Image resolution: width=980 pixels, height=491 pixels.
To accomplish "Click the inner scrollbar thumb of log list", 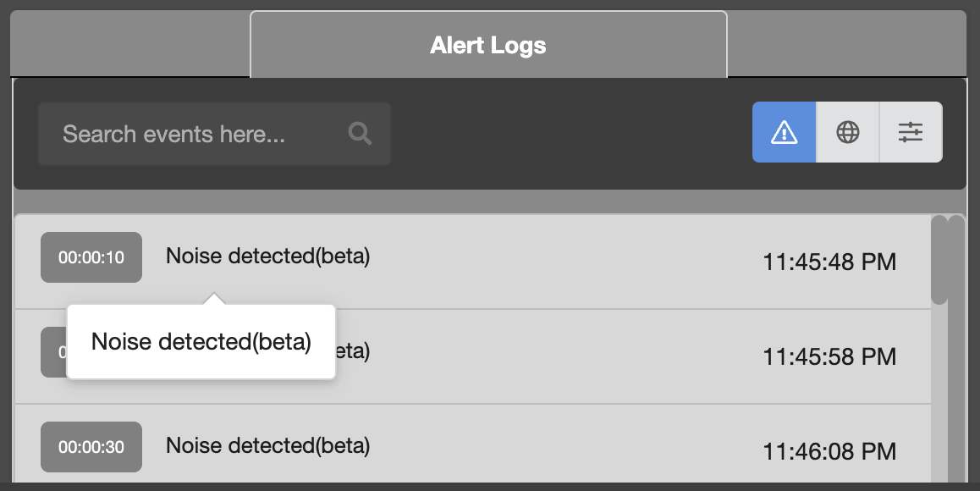I will click(939, 259).
